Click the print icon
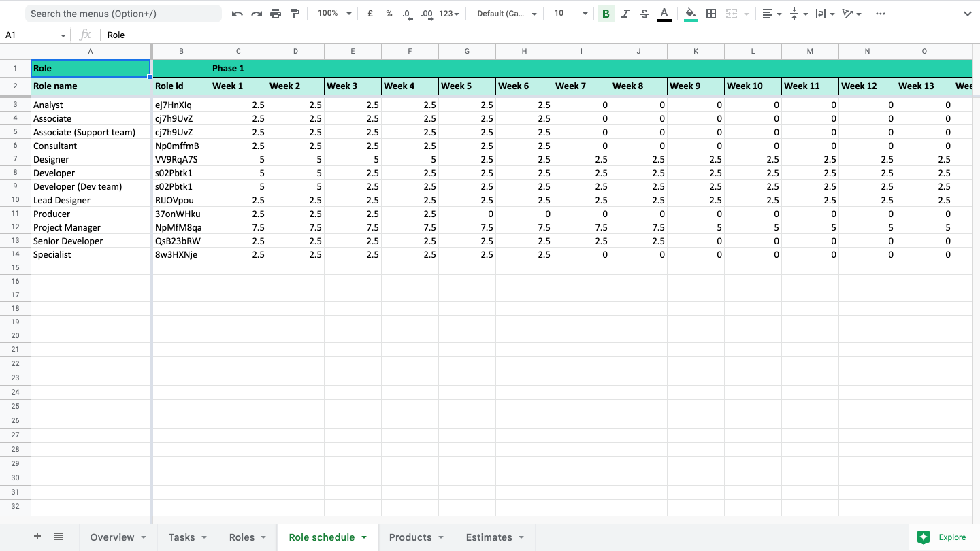The image size is (980, 551). [276, 14]
